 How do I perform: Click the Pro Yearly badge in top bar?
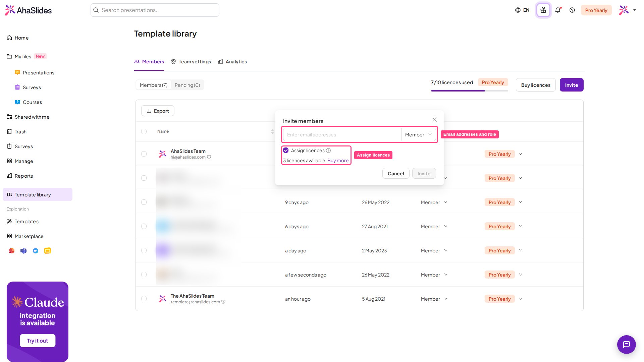[596, 10]
